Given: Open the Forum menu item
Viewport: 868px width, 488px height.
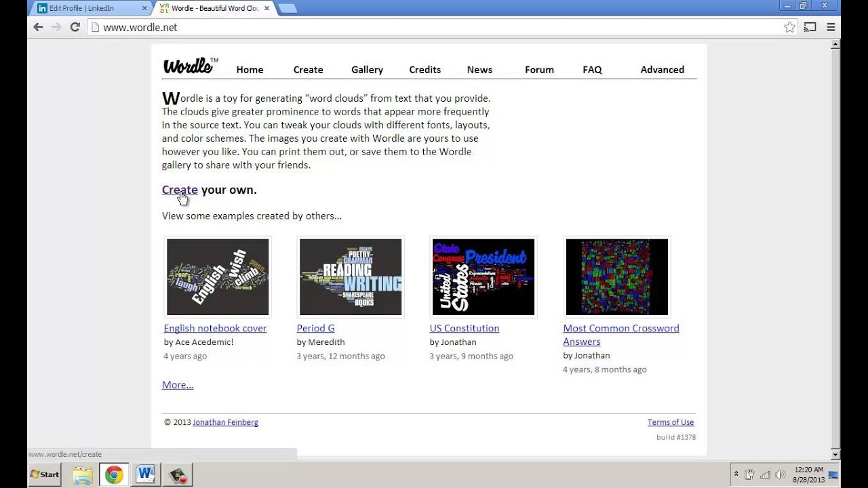Looking at the screenshot, I should click(x=539, y=70).
